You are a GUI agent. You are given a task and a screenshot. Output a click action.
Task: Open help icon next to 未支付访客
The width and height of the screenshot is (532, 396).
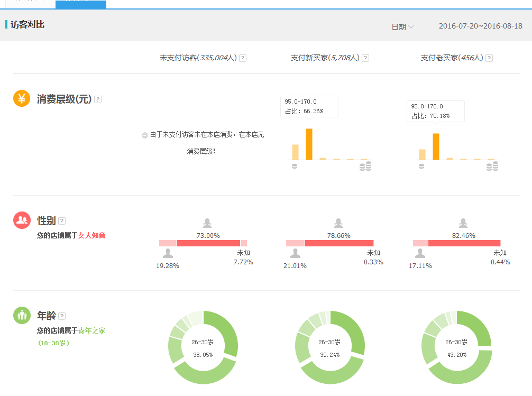coord(243,58)
